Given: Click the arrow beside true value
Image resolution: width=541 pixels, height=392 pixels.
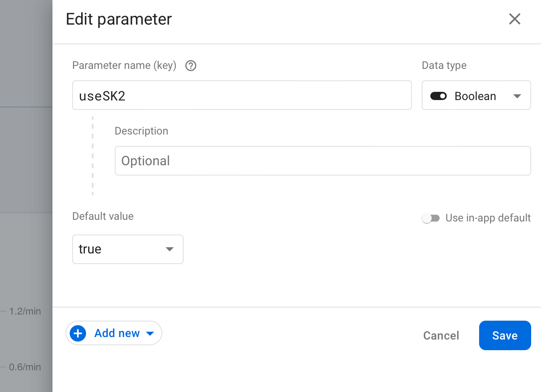Looking at the screenshot, I should coord(170,249).
